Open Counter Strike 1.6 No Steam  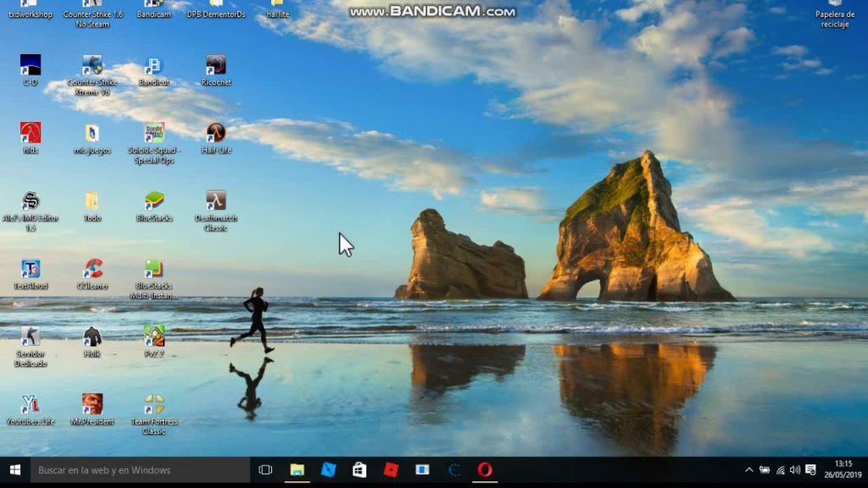click(x=91, y=8)
